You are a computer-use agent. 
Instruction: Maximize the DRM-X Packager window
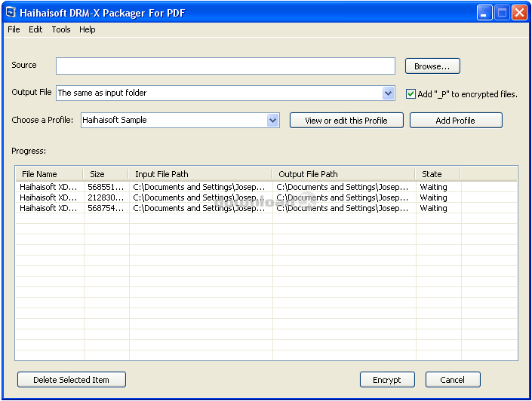tap(502, 13)
